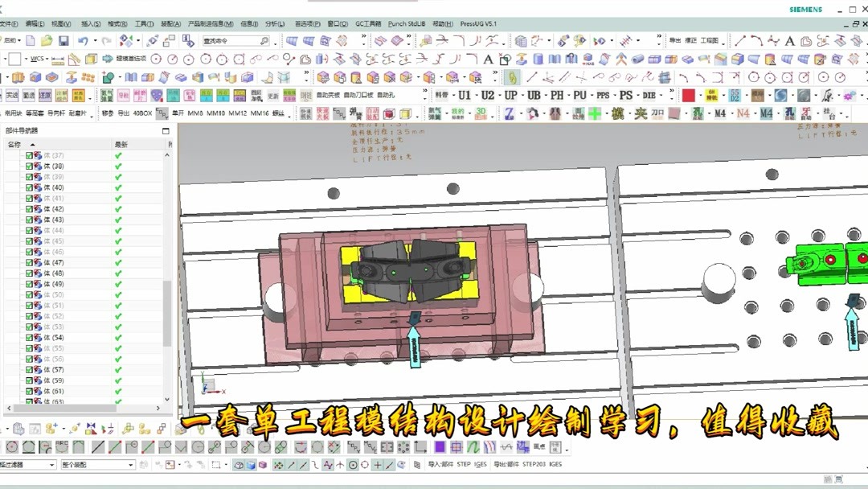Collapse the 体 (38) tree node

(x=20, y=165)
